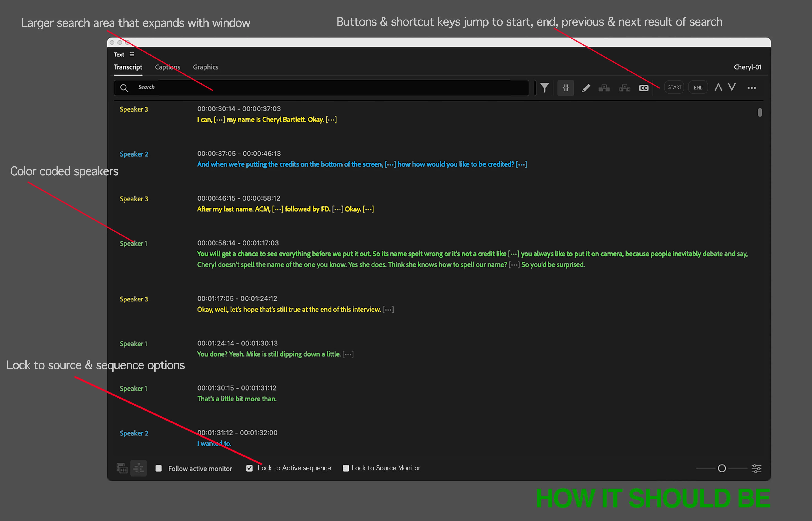Check Lock to Source Monitor
This screenshot has width=812, height=521.
[346, 468]
